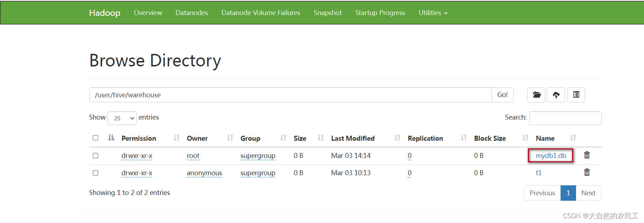644x223 pixels.
Task: Open the mydb1.db directory link
Action: pyautogui.click(x=551, y=155)
